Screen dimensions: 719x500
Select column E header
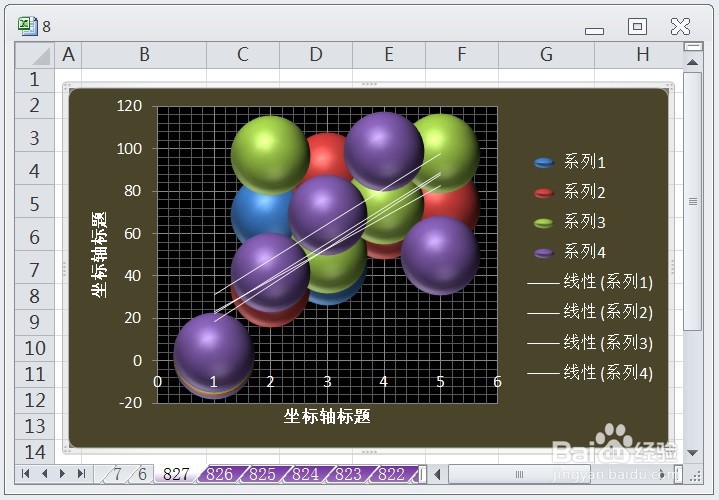pos(389,55)
